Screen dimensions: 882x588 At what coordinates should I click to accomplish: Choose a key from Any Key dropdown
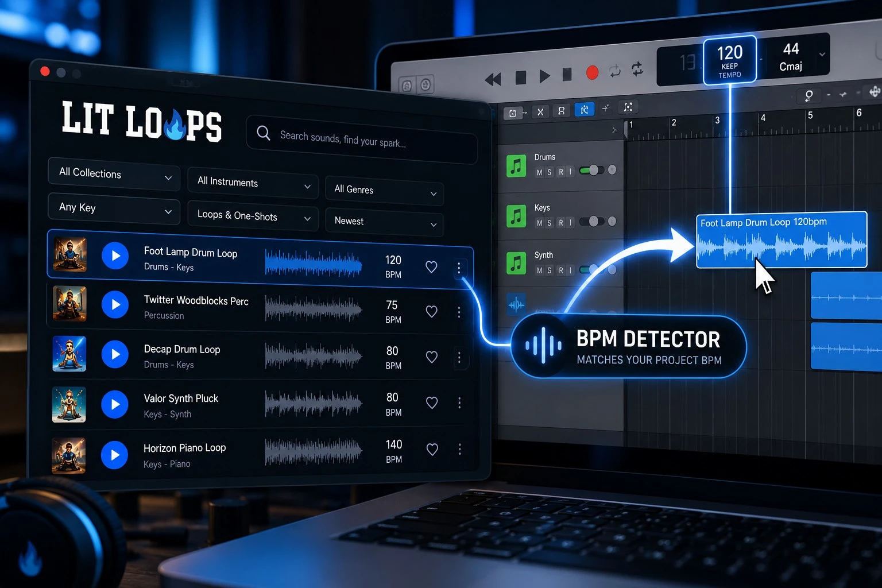pyautogui.click(x=114, y=208)
